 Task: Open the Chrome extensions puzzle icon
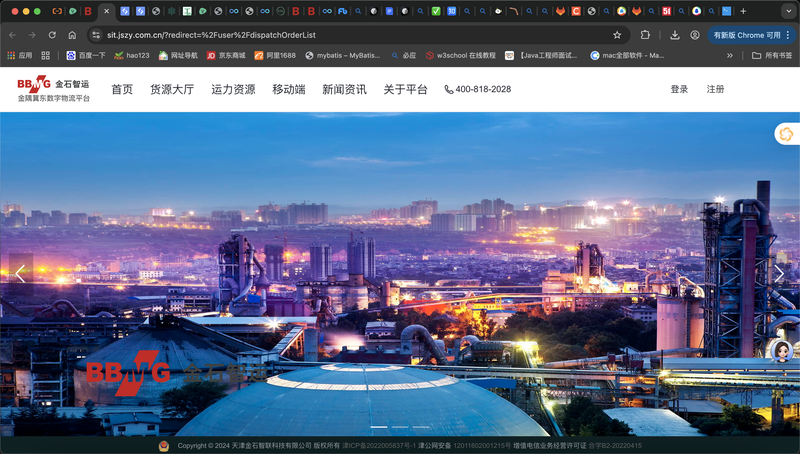pyautogui.click(x=646, y=35)
